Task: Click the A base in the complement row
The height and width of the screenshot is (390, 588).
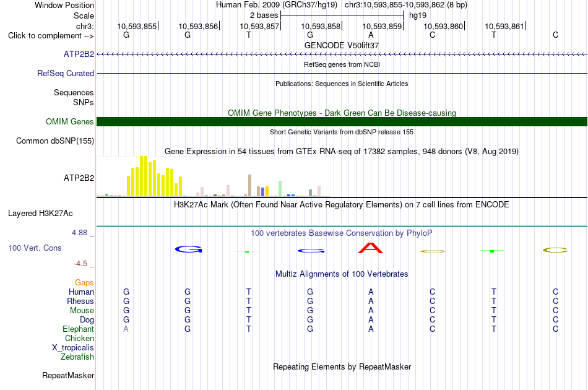Action: pos(371,35)
